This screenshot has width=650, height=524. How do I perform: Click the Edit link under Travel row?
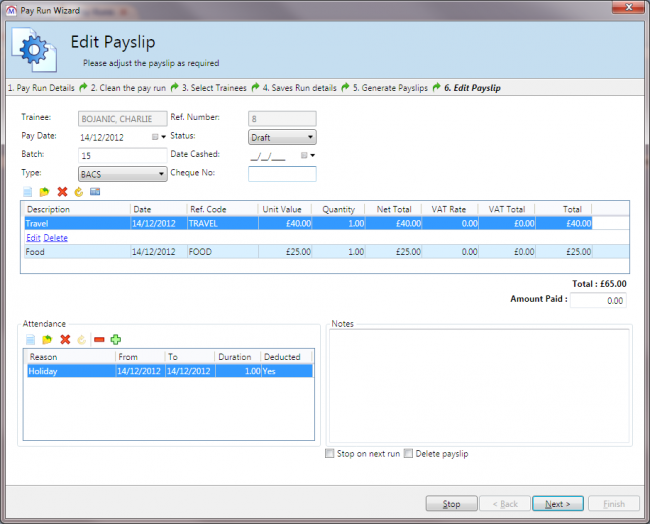click(33, 238)
